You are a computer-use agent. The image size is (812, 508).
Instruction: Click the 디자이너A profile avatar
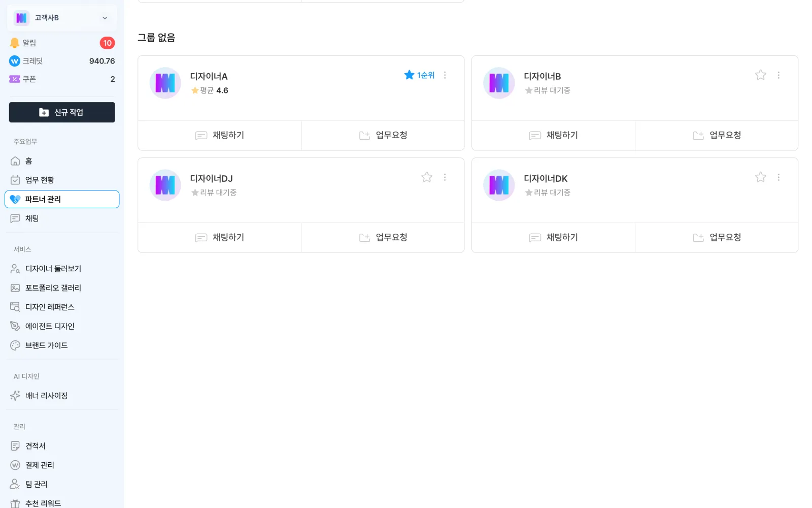pyautogui.click(x=165, y=83)
